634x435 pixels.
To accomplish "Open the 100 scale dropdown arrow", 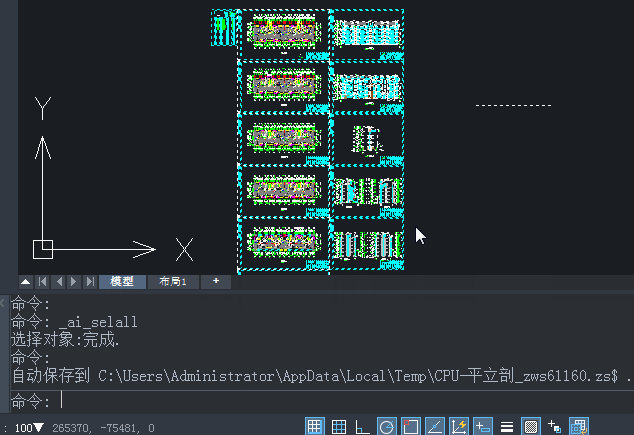I will pos(39,427).
